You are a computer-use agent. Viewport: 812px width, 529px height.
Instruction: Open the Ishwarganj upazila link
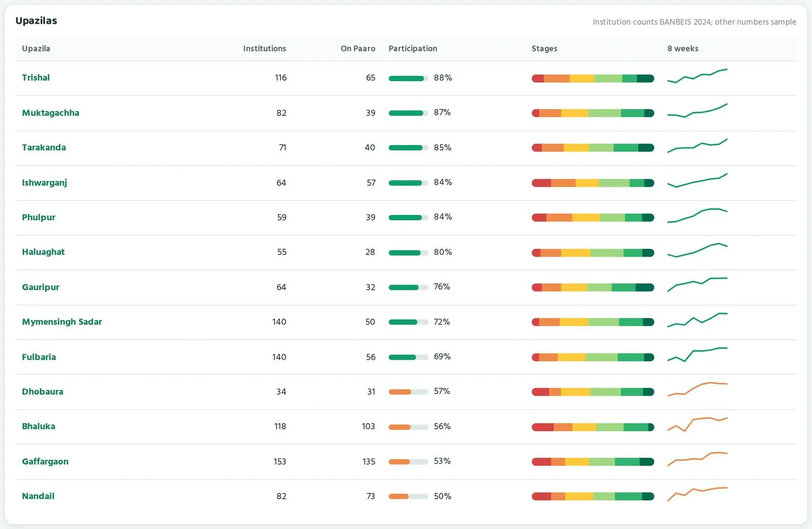click(x=44, y=182)
